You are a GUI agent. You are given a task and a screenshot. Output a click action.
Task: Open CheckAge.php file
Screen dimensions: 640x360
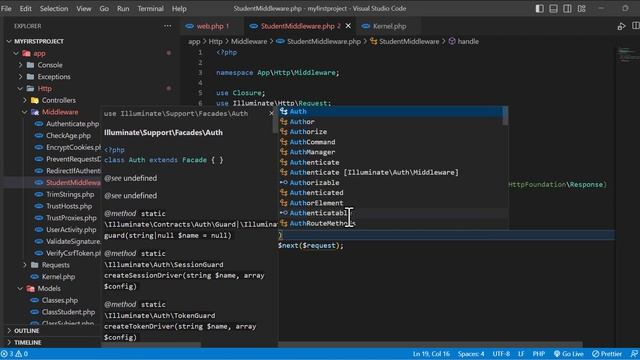pyautogui.click(x=68, y=136)
